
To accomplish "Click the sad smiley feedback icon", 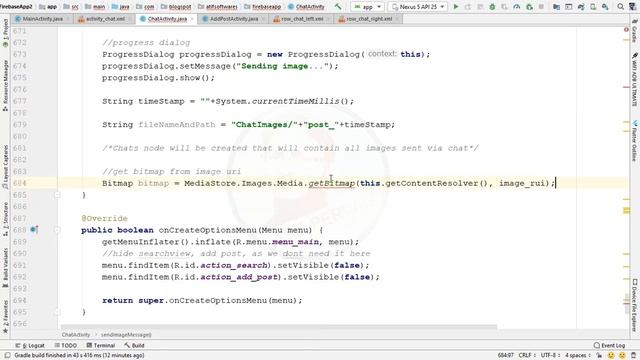I will pos(622,356).
